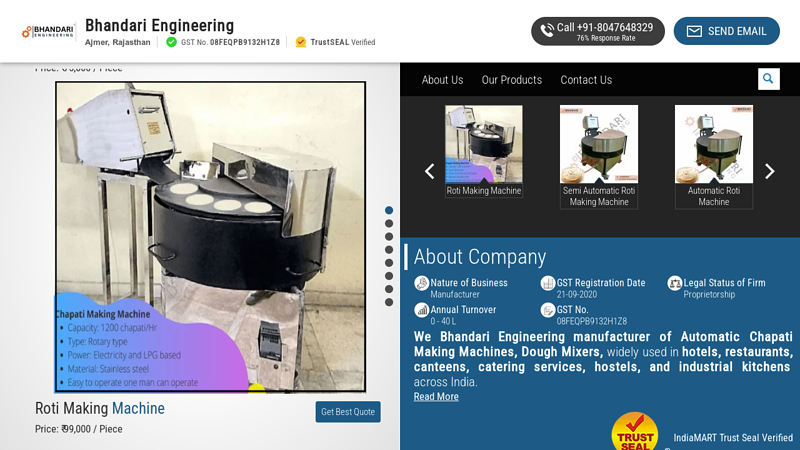800x450 pixels.
Task: Select the fourth slide dot
Action: 389,249
